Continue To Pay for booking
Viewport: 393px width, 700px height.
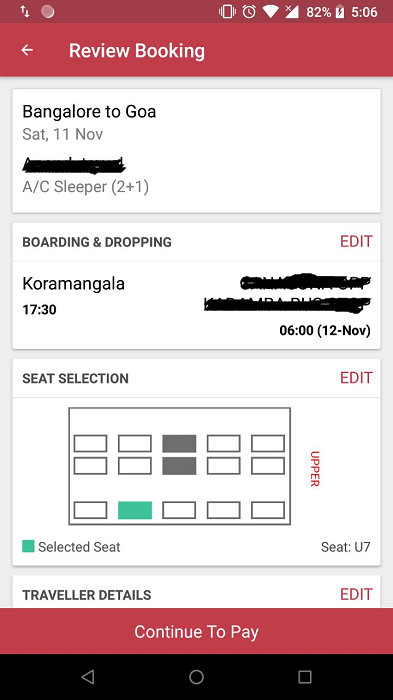pyautogui.click(x=196, y=631)
